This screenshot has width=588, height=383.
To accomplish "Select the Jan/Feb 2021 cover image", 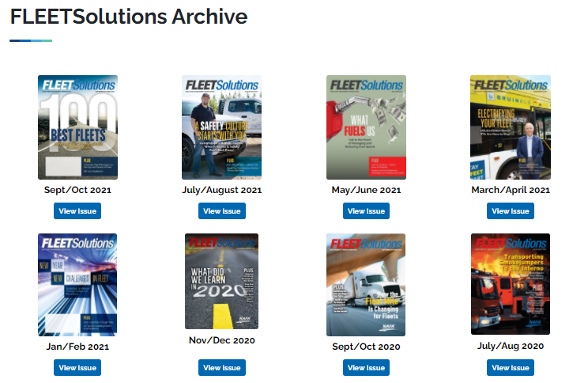I will coord(77,285).
